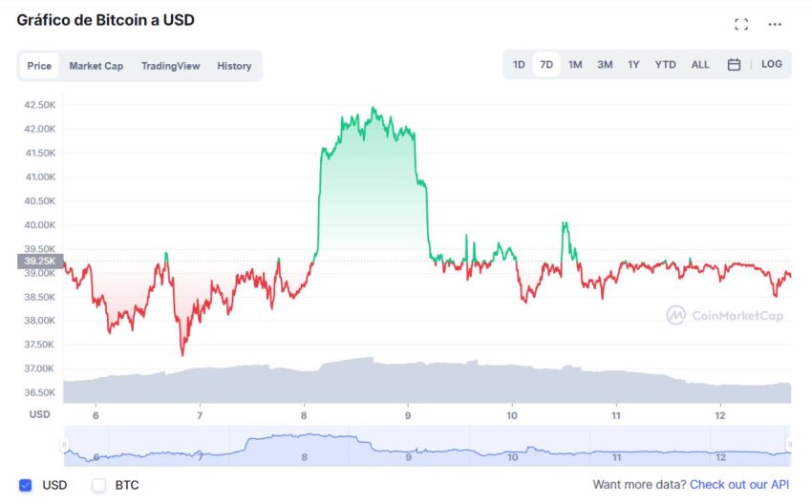Follow the Check out our API link
The height and width of the screenshot is (504, 812).
[x=739, y=485]
